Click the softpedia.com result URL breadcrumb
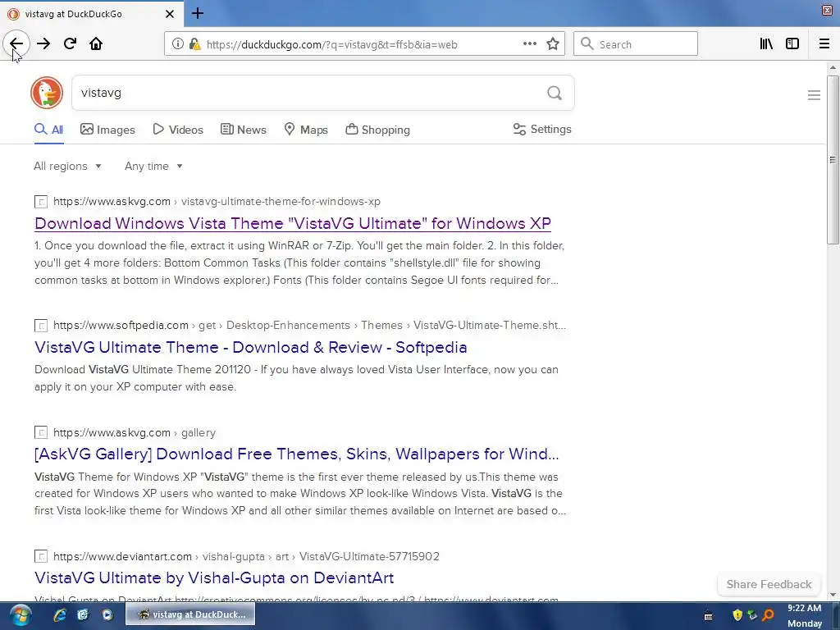840x630 pixels. pos(309,325)
